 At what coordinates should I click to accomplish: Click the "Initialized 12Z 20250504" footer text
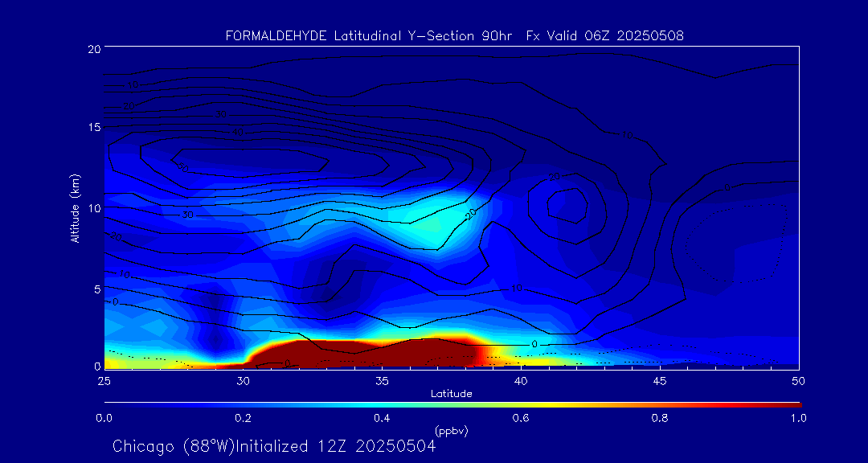click(x=336, y=446)
